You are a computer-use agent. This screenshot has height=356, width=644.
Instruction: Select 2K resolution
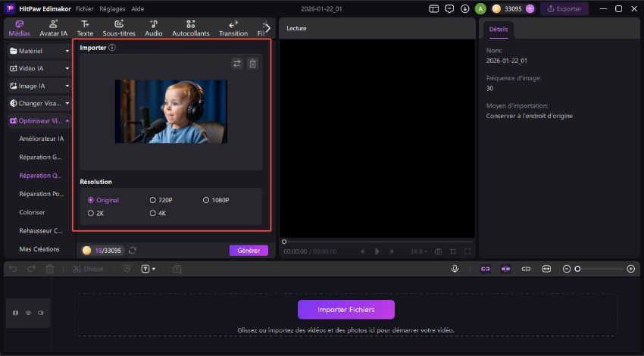[95, 213]
